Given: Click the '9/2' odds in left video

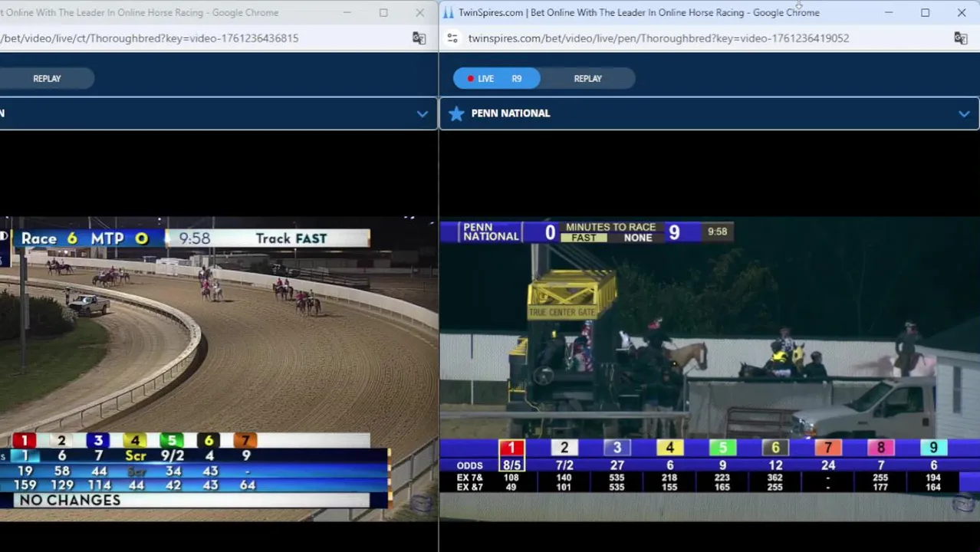Looking at the screenshot, I should coord(173,455).
